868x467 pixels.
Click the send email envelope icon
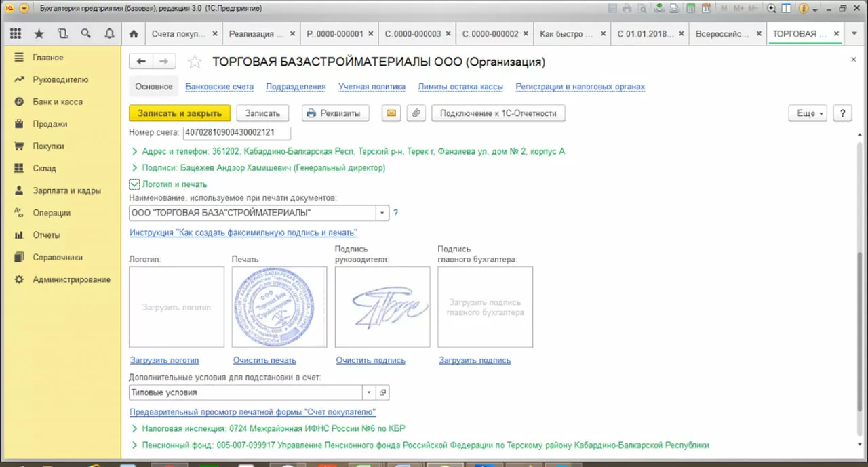pyautogui.click(x=391, y=113)
